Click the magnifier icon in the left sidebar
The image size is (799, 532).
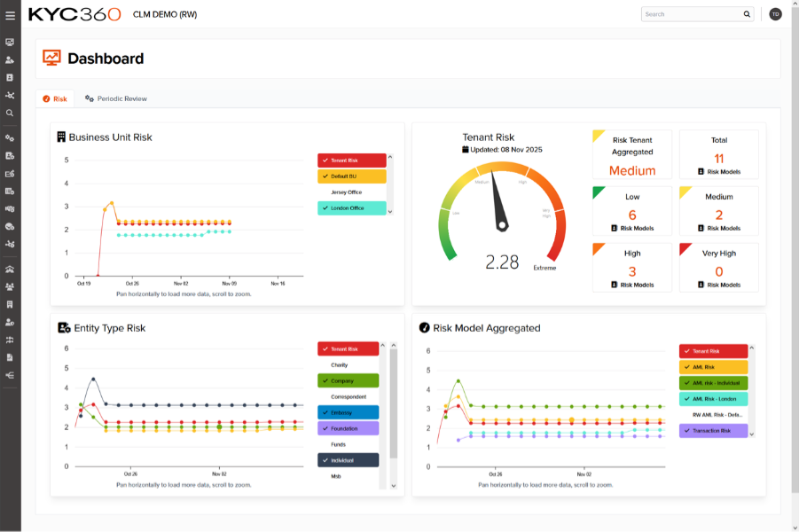tap(10, 113)
